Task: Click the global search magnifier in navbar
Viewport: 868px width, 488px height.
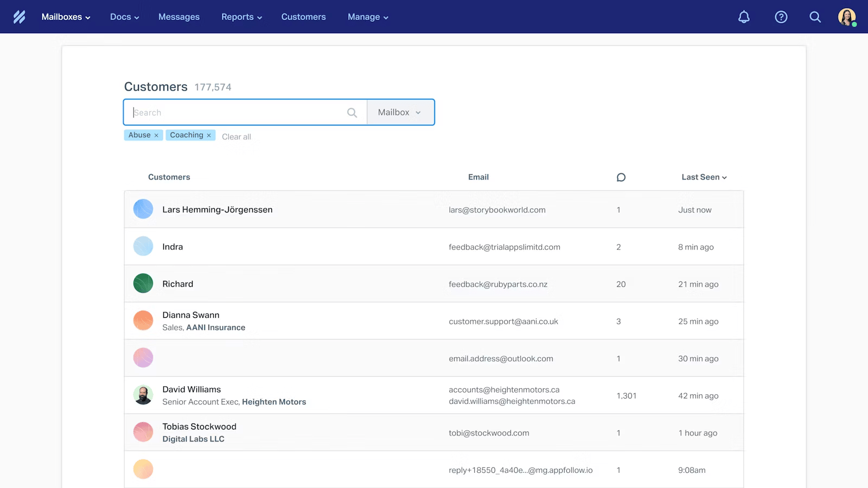Action: [815, 17]
